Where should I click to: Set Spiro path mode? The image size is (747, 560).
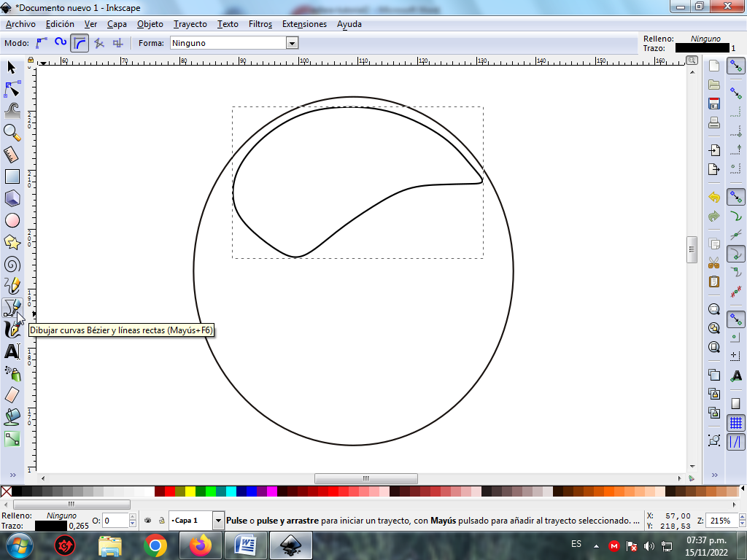(x=61, y=43)
